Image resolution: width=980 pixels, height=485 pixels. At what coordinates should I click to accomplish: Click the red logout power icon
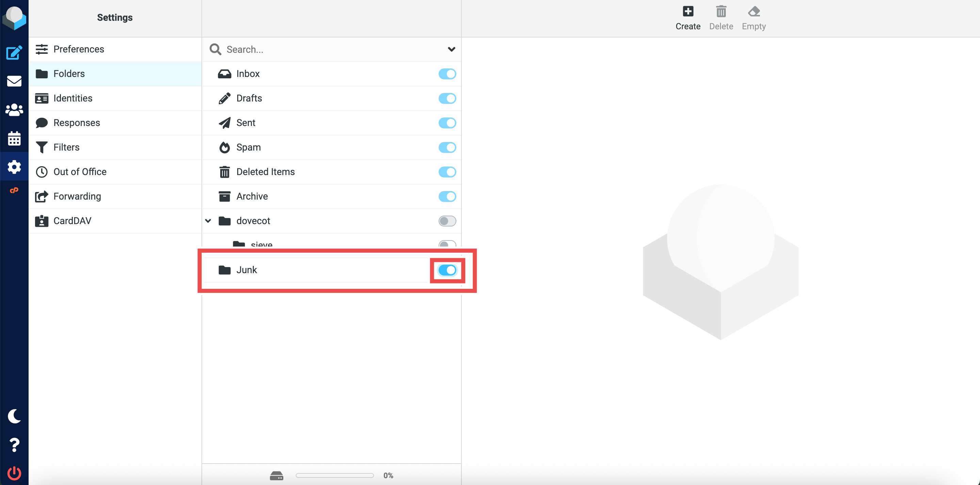click(14, 473)
